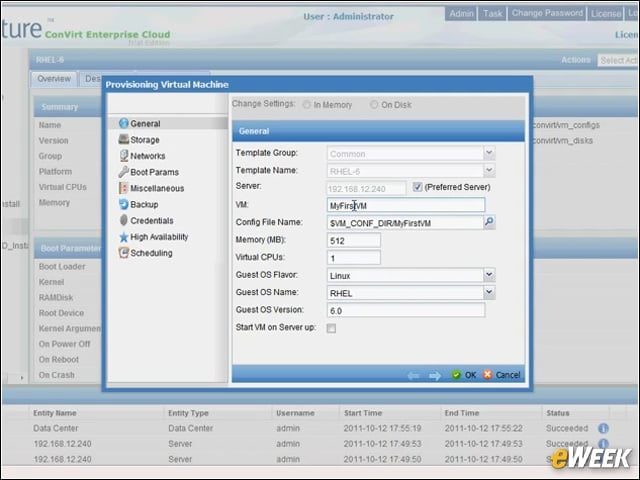Open the Guest OS Name dropdown

(489, 292)
